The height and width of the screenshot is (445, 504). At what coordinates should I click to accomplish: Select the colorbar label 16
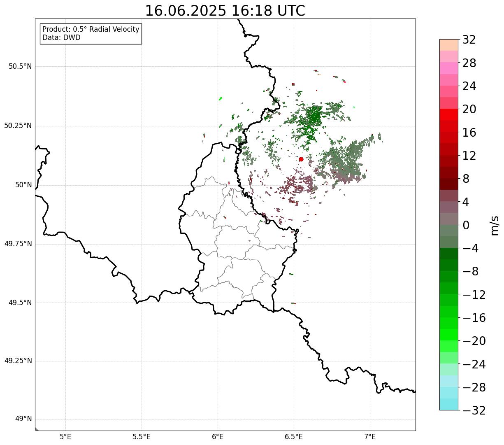pyautogui.click(x=469, y=133)
